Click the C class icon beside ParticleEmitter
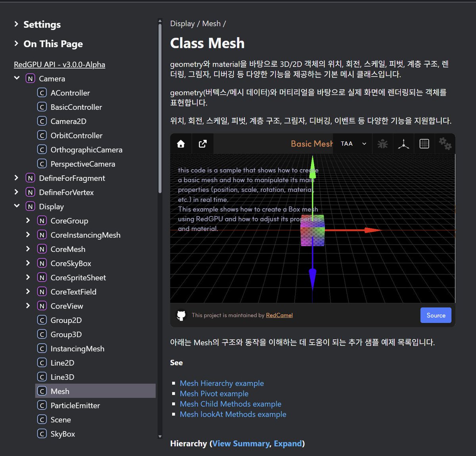Viewport: 476px width, 456px height. point(42,406)
